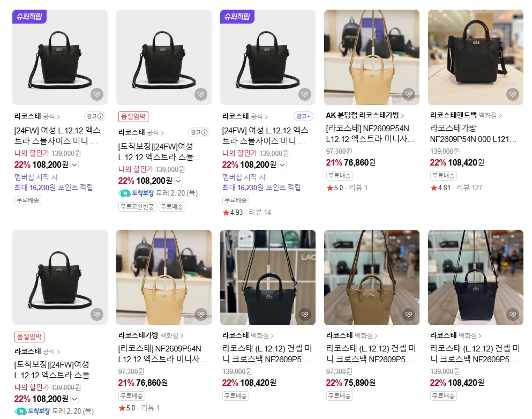Screen dimensions: 532x419
Task: Click the 광고+ badge on third item
Action: tap(303, 116)
